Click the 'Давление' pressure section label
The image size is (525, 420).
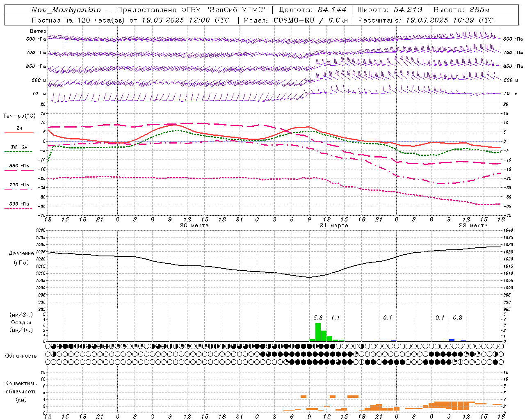tap(21, 253)
